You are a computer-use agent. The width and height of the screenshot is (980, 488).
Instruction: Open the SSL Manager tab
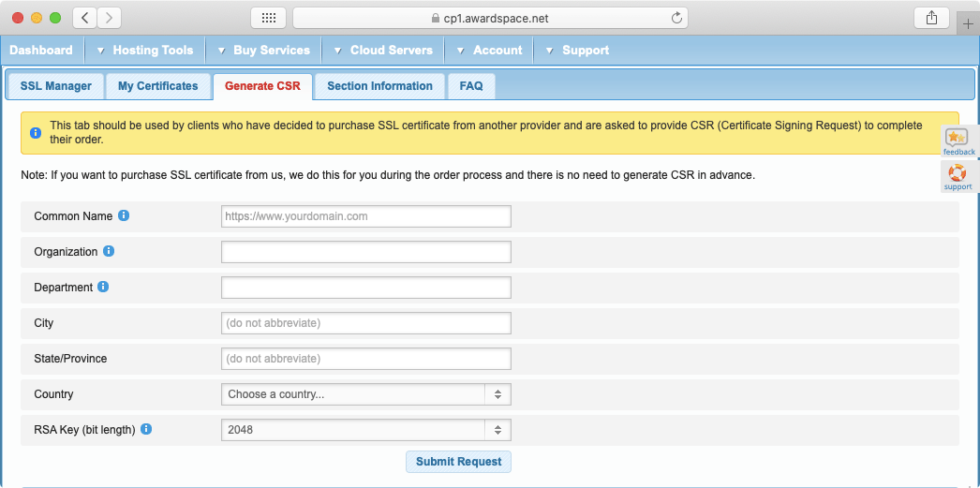pos(56,86)
